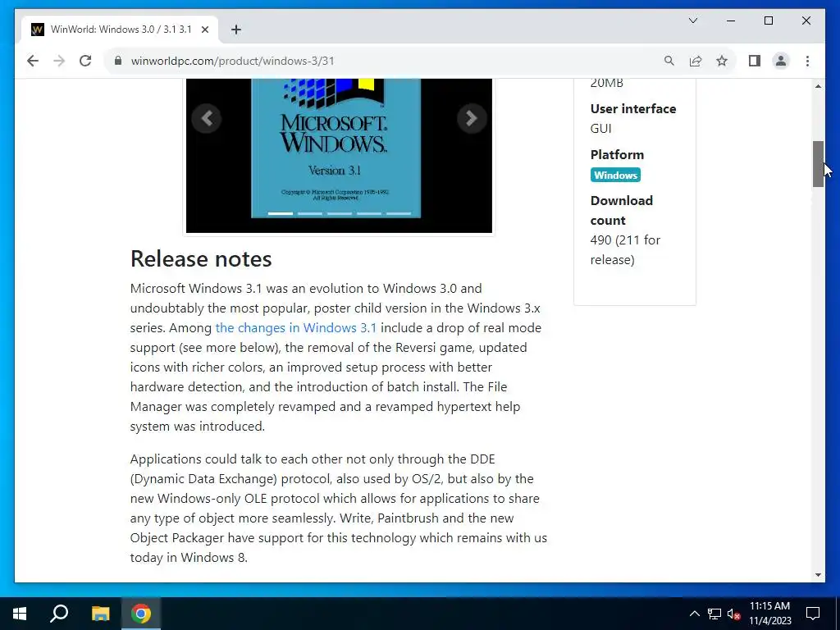Close the WinWorld tab
The image size is (840, 630).
(204, 30)
